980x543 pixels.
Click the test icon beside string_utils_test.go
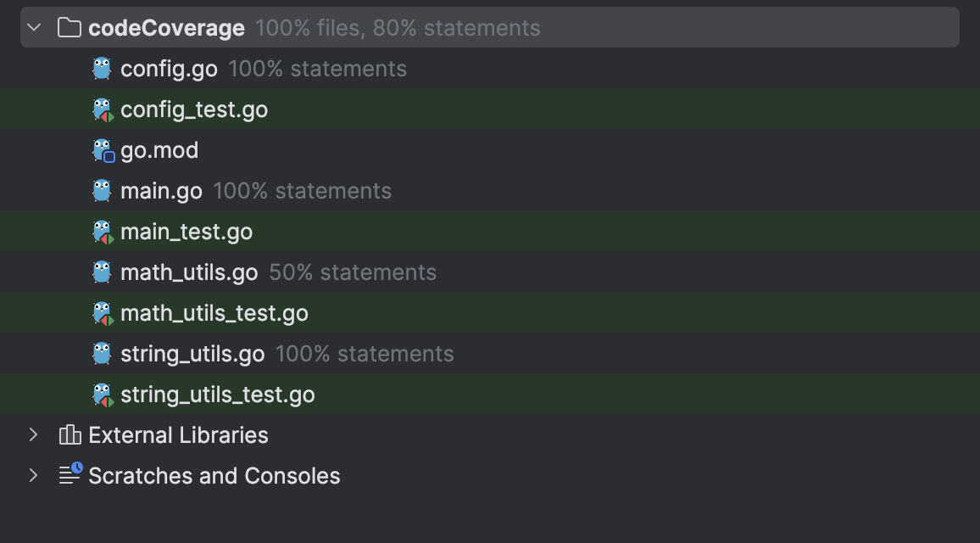[x=101, y=394]
